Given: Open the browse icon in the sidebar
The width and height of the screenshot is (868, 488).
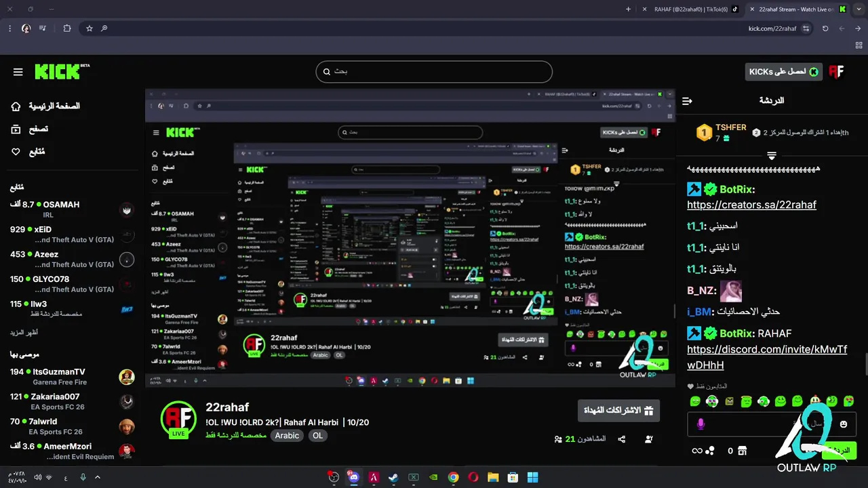Looking at the screenshot, I should [16, 129].
